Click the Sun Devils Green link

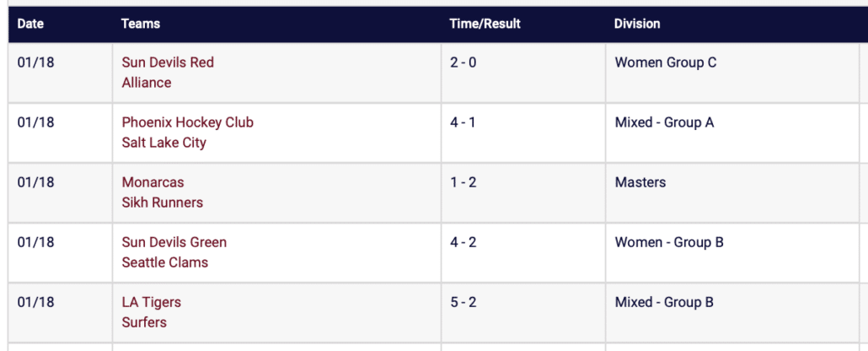(174, 242)
